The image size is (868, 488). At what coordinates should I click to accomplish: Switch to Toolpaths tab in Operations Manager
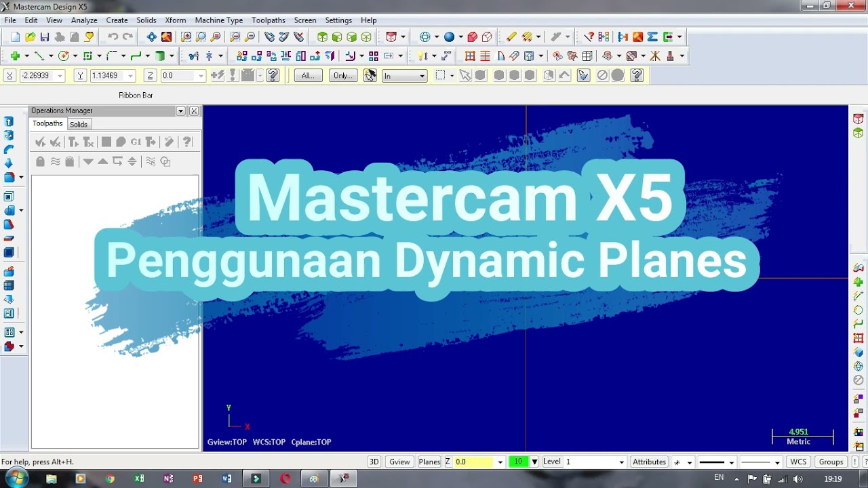click(x=47, y=123)
